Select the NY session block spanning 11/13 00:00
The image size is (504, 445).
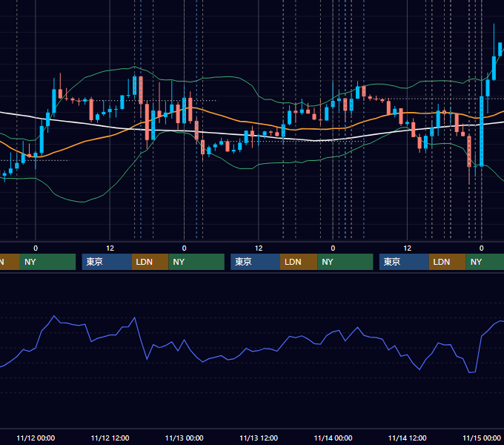pos(196,262)
